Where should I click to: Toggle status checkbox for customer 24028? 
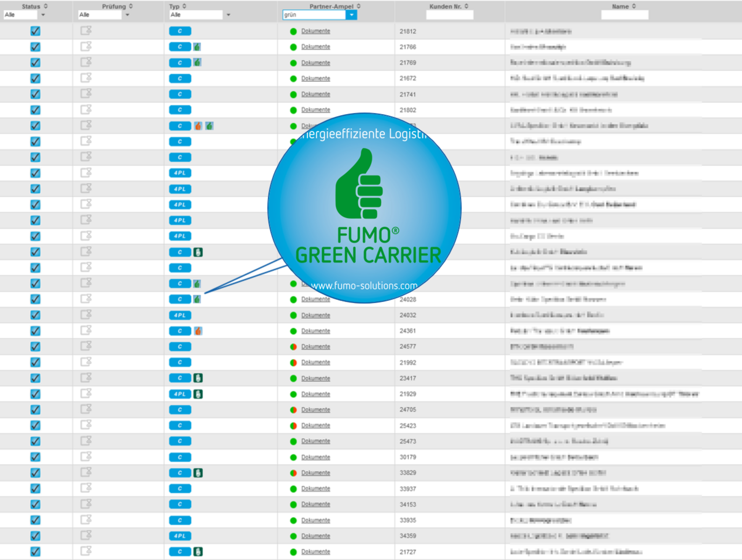tap(35, 299)
